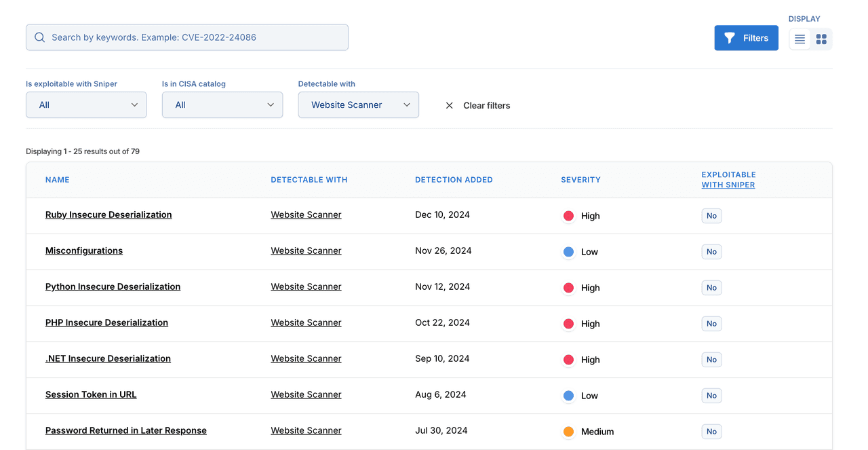Open the Is exploitable with Sniper dropdown
The width and height of the screenshot is (868, 450).
click(x=86, y=105)
